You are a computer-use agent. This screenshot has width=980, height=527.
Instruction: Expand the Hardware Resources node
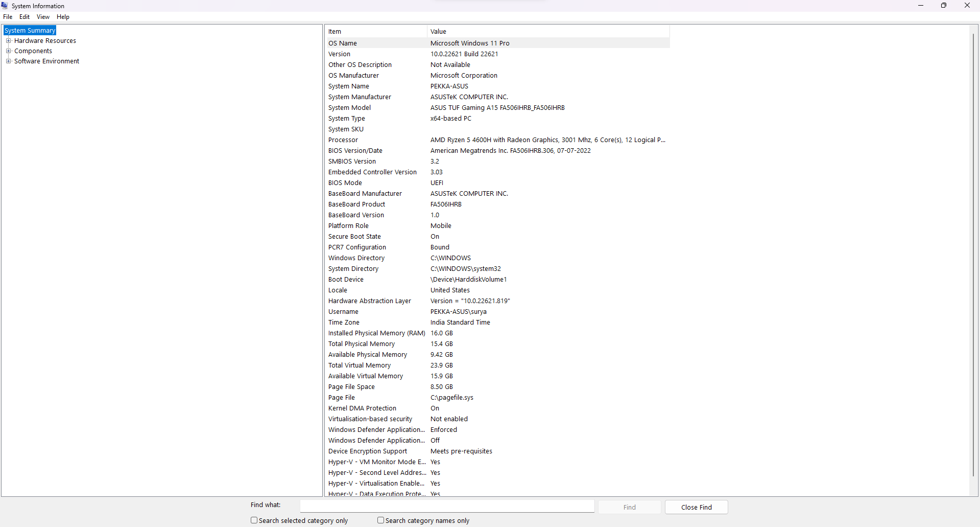coord(8,41)
